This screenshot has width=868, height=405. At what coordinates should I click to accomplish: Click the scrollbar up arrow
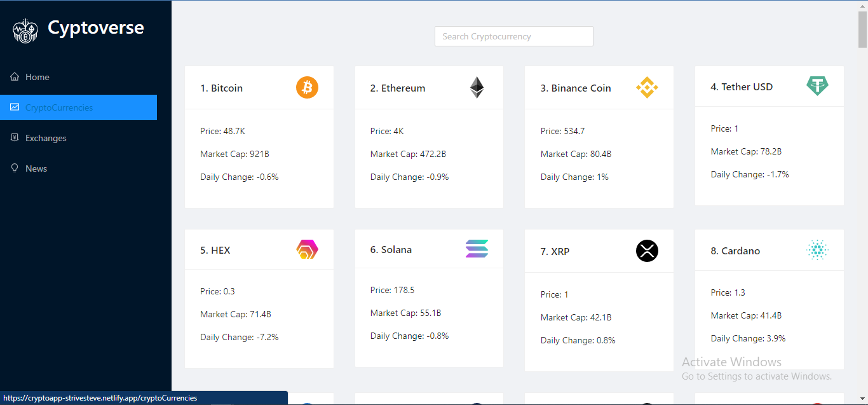[x=862, y=6]
